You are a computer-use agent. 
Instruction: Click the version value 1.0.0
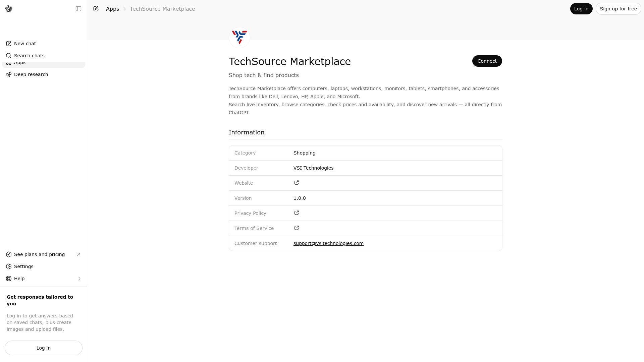(300, 198)
